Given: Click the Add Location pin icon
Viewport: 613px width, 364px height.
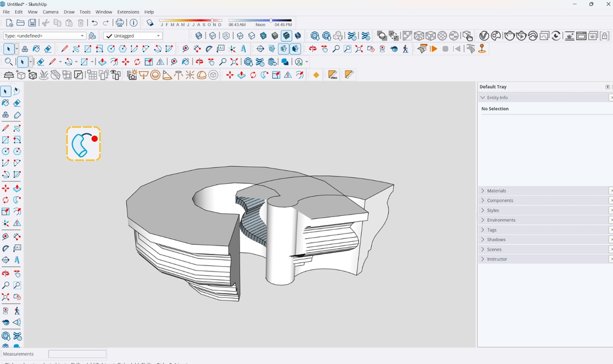Looking at the screenshot, I should 482,49.
